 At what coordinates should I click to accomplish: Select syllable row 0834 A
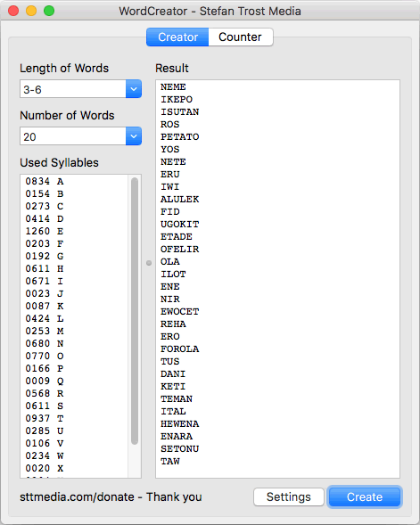tap(45, 182)
